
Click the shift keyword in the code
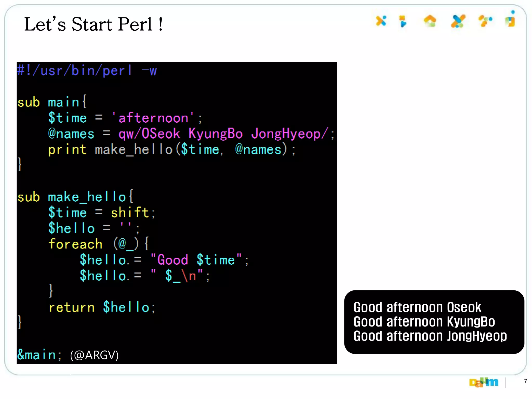click(130, 212)
